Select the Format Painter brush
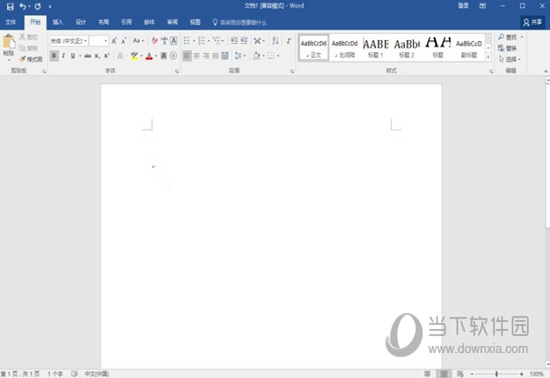The width and height of the screenshot is (550, 378). [23, 59]
